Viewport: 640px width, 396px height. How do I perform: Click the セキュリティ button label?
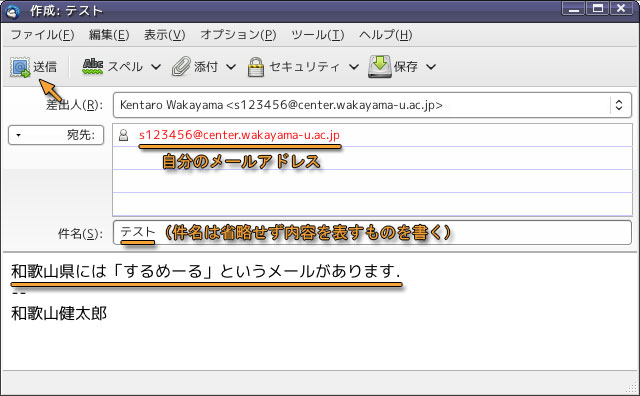(304, 67)
